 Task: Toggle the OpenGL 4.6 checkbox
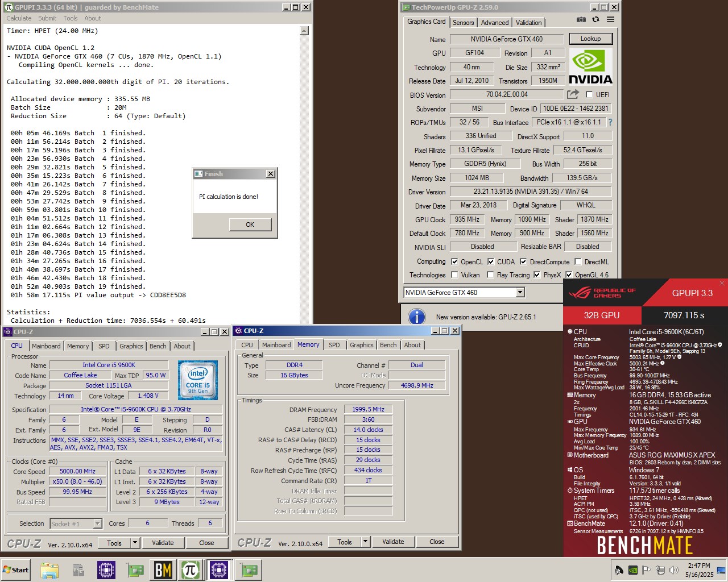569,275
